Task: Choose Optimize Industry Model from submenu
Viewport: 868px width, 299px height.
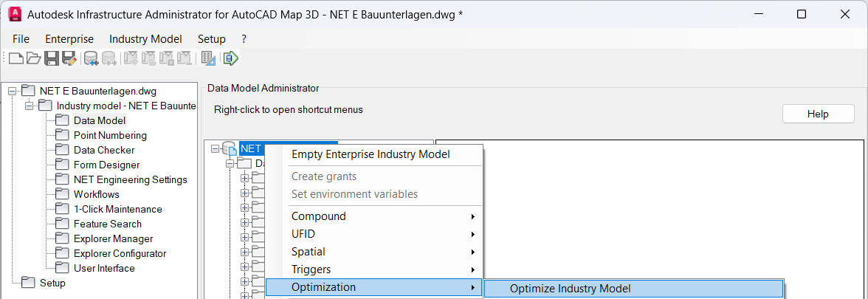Action: click(570, 289)
